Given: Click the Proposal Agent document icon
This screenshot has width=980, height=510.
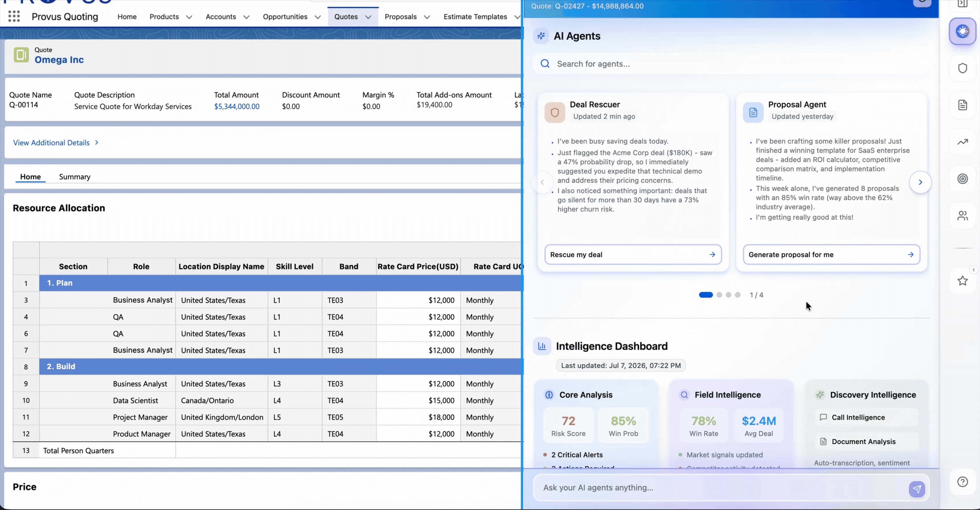Looking at the screenshot, I should tap(753, 112).
